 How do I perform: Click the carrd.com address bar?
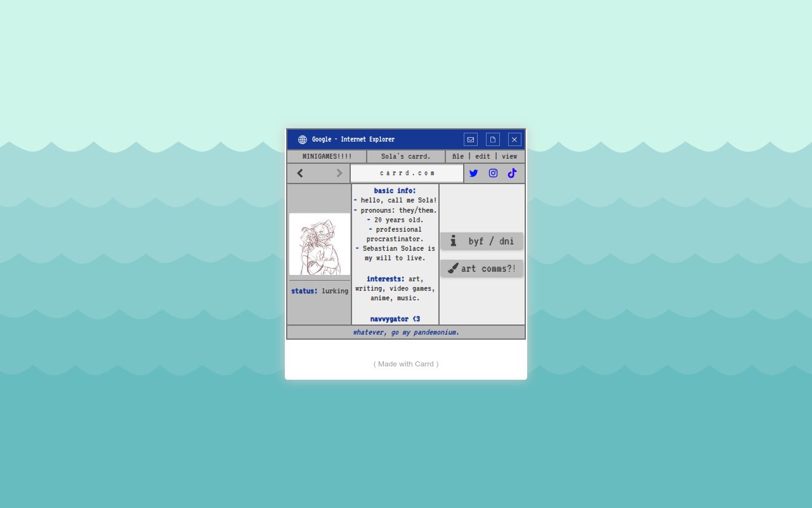click(407, 173)
